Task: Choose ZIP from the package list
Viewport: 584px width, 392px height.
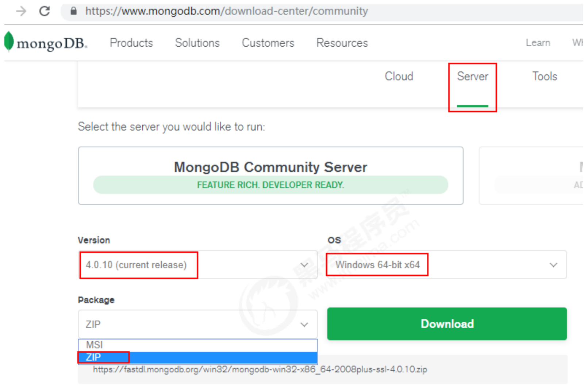Action: [197, 357]
